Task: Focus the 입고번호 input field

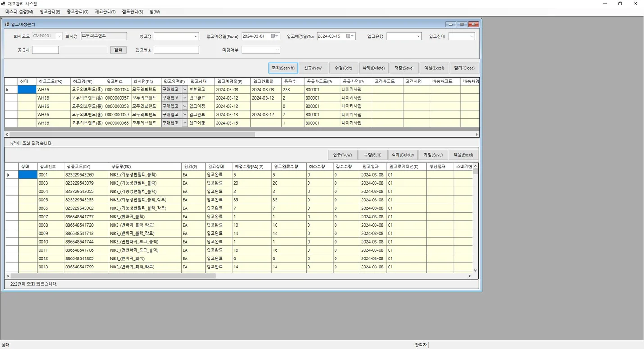Action: 177,50
